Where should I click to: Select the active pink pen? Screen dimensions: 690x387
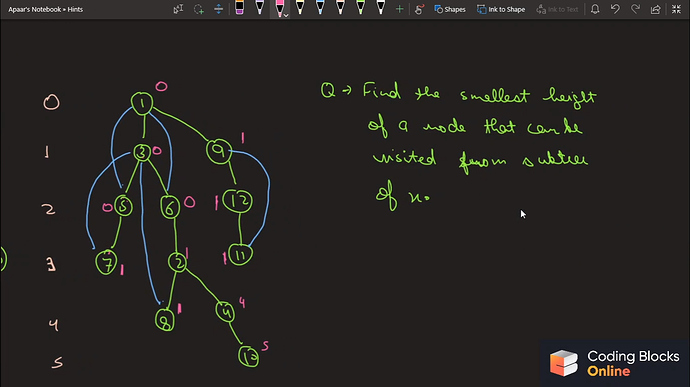click(279, 8)
